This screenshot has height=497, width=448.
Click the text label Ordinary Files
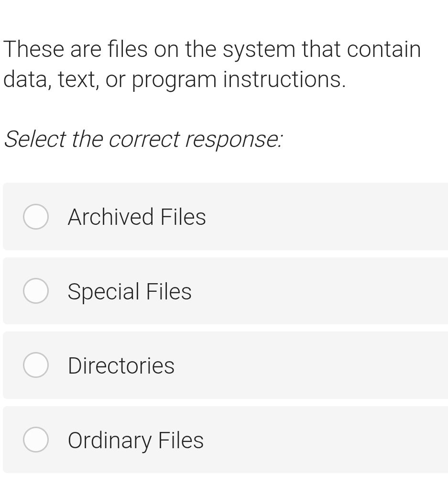tap(135, 440)
